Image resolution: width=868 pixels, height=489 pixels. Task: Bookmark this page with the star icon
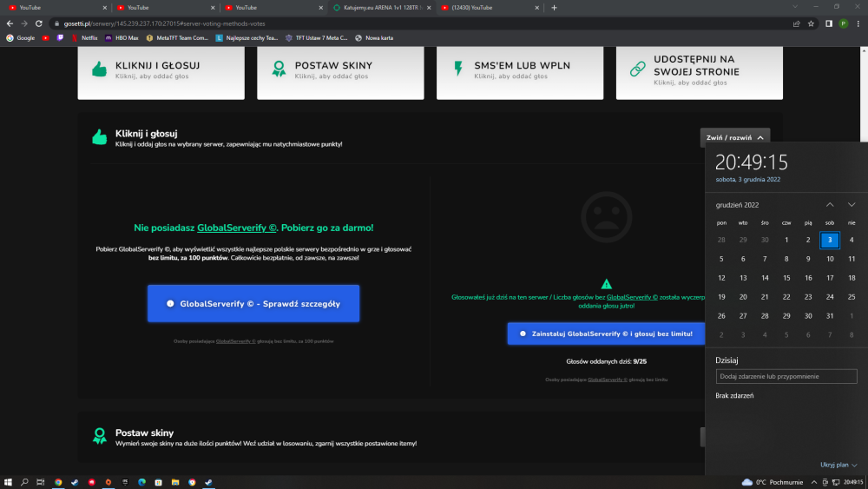(811, 23)
